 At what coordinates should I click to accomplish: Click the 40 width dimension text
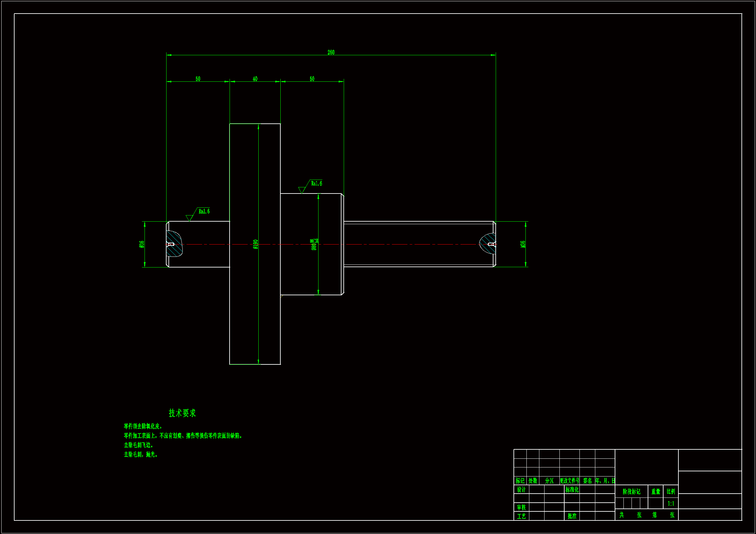coord(255,79)
